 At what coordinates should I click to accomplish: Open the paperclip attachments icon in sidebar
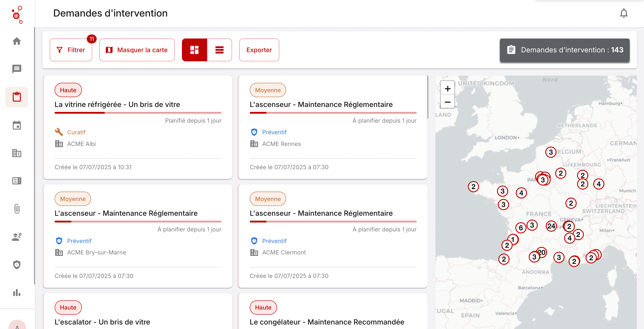(x=17, y=209)
